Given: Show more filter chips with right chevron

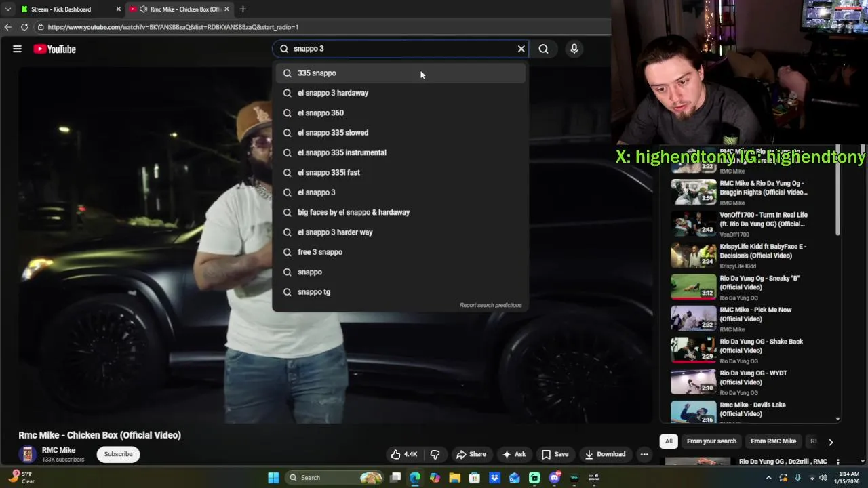Looking at the screenshot, I should pyautogui.click(x=831, y=442).
